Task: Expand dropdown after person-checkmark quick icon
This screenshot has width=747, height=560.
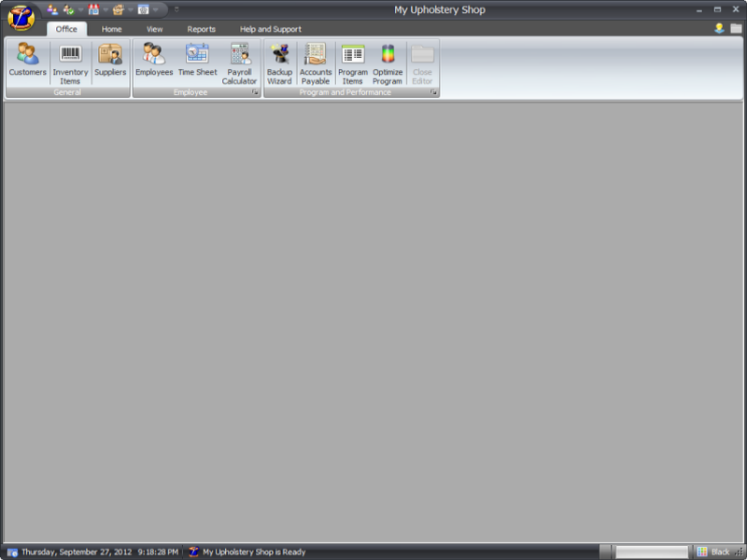Action: pyautogui.click(x=80, y=9)
